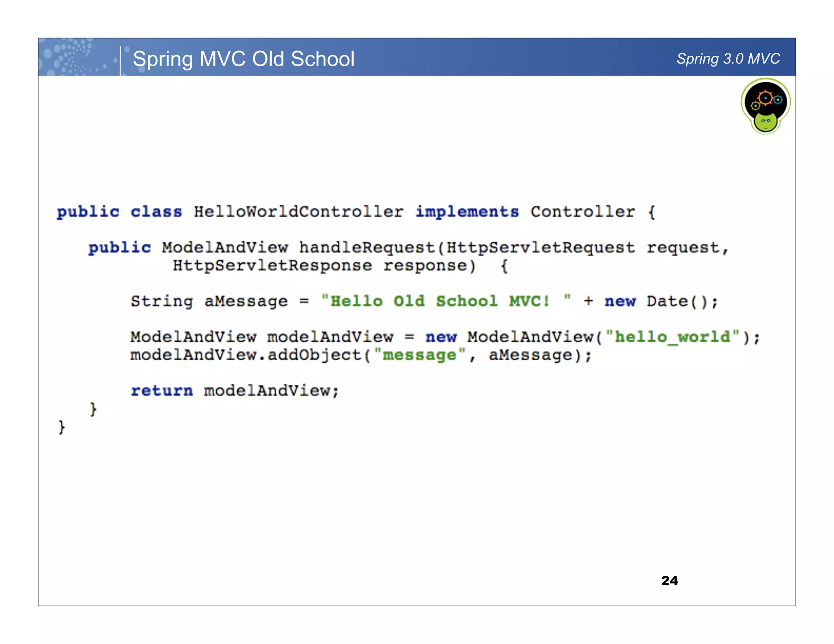Click the "hello_world" view name string
The height and width of the screenshot is (644, 834).
(x=672, y=337)
